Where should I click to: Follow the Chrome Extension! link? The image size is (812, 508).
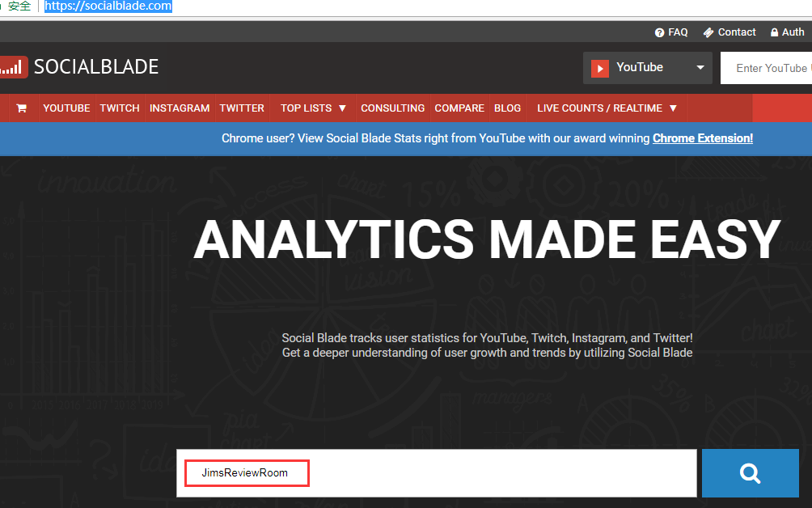point(702,138)
